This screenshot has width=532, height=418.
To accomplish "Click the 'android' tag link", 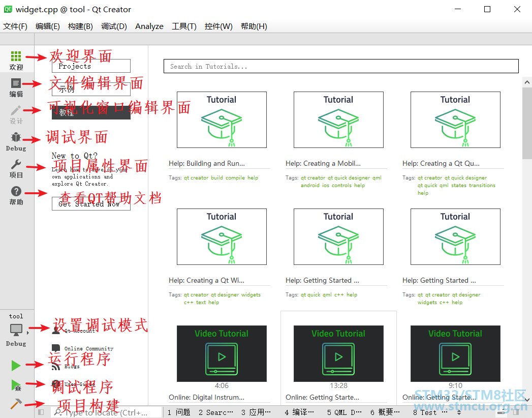I will [310, 186].
